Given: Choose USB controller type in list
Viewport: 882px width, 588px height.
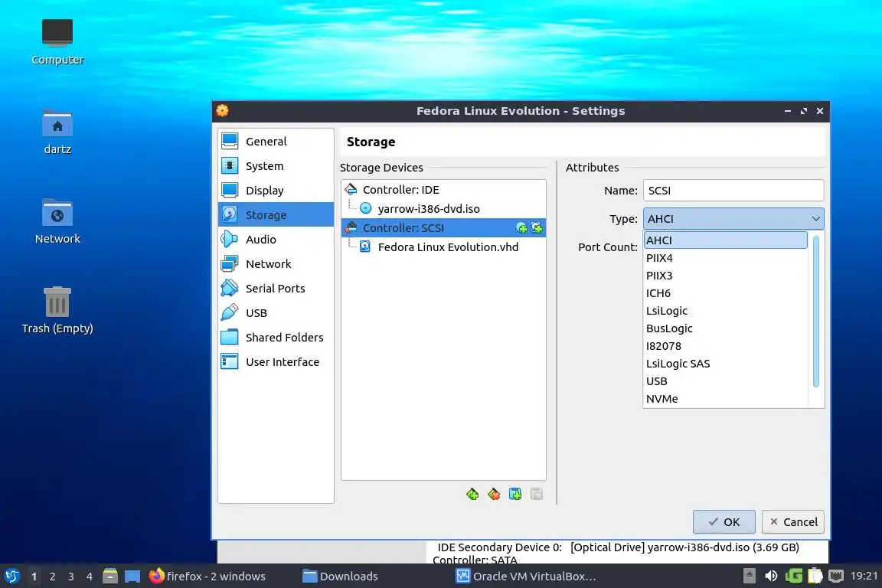Looking at the screenshot, I should (x=726, y=381).
